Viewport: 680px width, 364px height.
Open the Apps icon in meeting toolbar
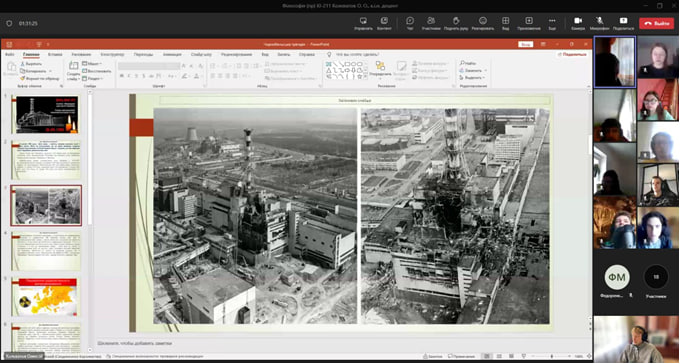coord(529,23)
